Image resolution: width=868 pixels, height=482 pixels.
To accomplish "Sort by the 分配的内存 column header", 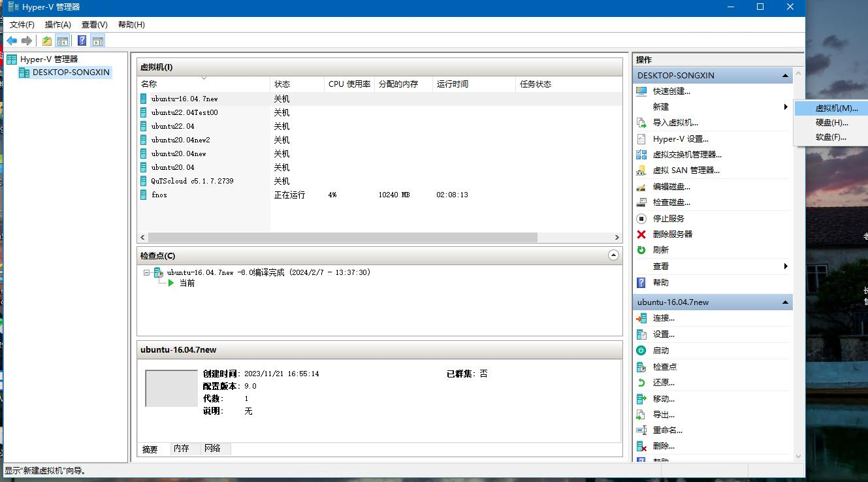I will [x=404, y=84].
